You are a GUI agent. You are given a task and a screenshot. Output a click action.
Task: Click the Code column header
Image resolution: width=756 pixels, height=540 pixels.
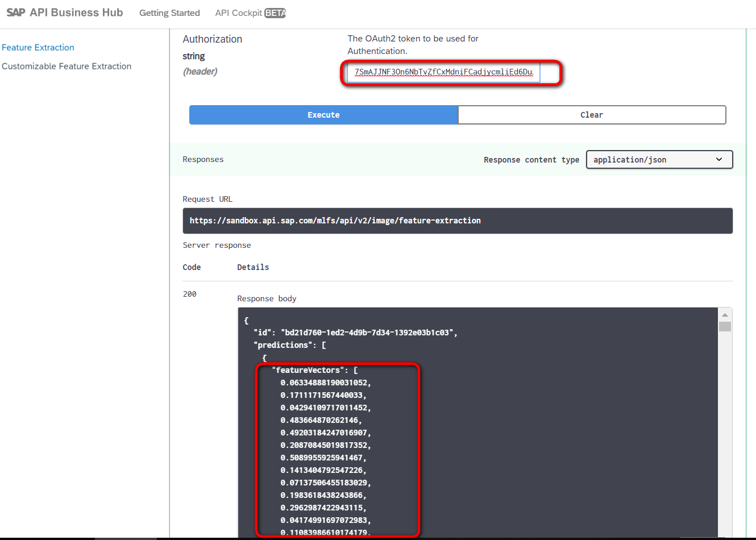[192, 267]
